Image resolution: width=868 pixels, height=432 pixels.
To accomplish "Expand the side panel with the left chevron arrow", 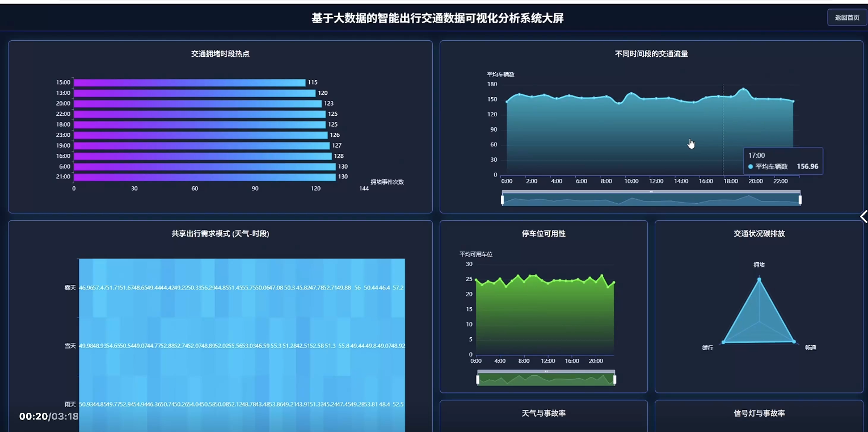I will (863, 216).
